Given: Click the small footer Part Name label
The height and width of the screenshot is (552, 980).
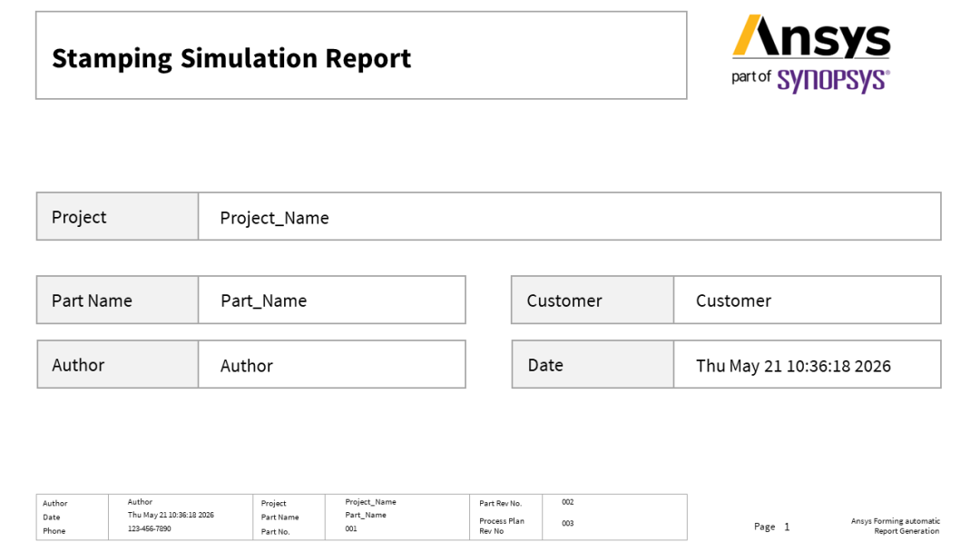Looking at the screenshot, I should click(279, 517).
